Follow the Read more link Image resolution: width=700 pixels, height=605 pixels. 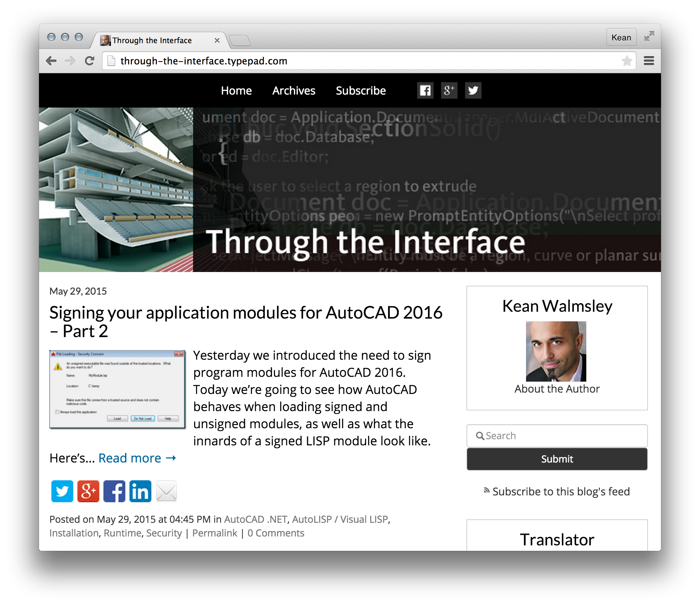tap(137, 458)
